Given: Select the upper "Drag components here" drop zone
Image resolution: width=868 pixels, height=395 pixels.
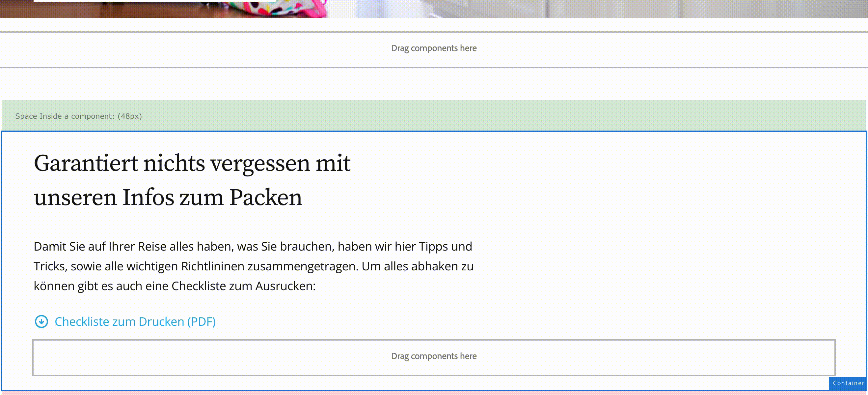Looking at the screenshot, I should coord(434,48).
